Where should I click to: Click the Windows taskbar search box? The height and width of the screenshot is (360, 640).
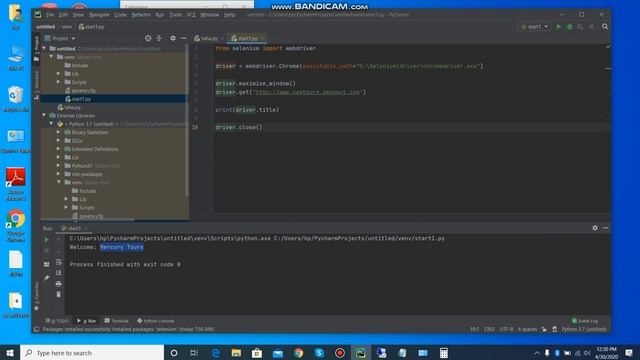pyautogui.click(x=92, y=353)
